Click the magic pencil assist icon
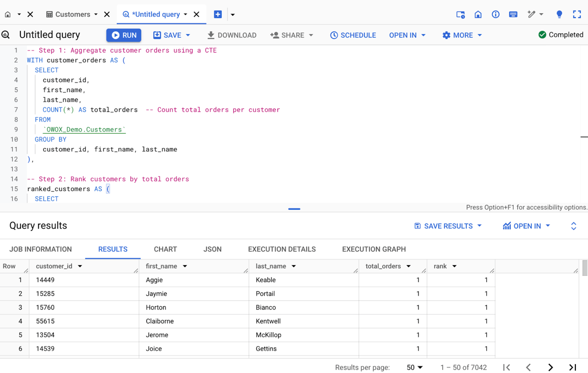Image resolution: width=588 pixels, height=373 pixels. 532,15
